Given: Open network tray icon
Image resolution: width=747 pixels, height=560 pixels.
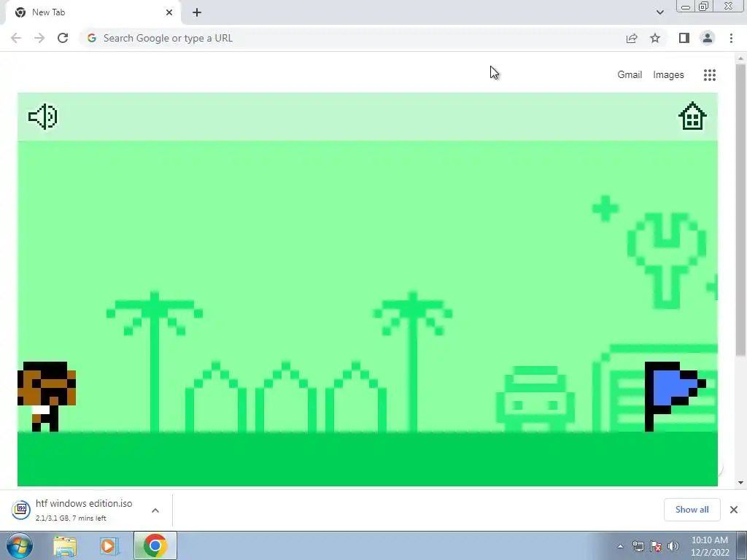Looking at the screenshot, I should tap(638, 546).
